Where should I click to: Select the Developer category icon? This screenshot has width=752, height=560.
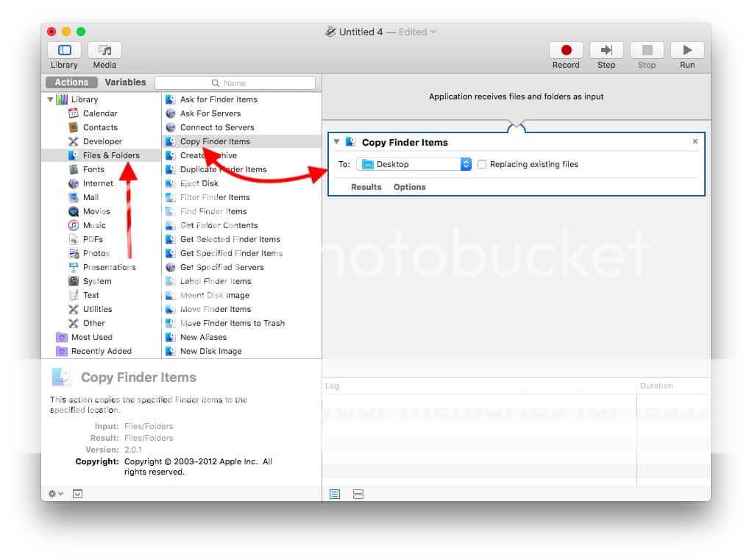74,141
